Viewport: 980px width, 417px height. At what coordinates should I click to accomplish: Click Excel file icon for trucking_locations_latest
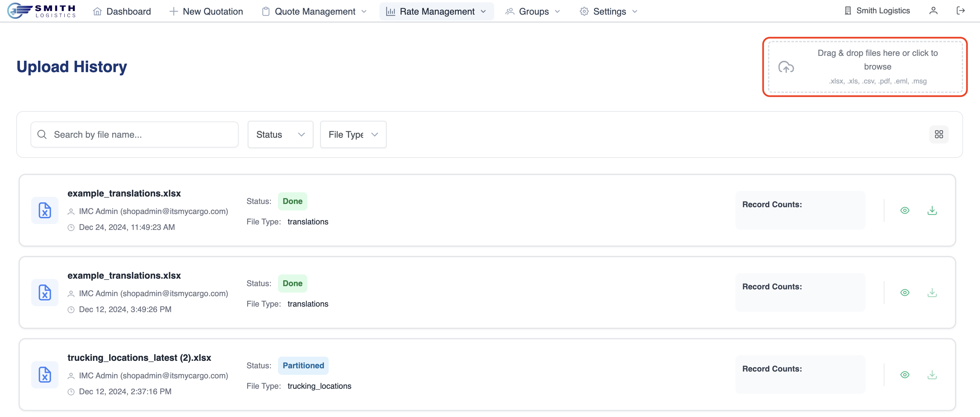click(45, 375)
